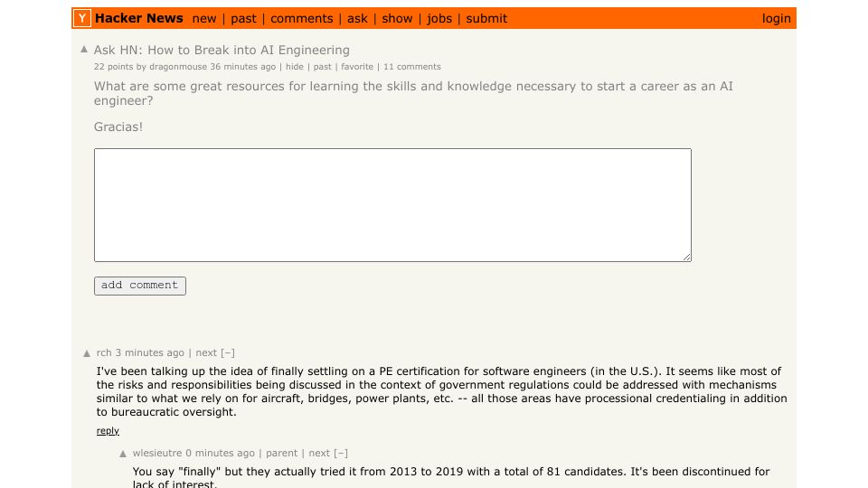Upvote wlesieutre's comment arrow
868x488 pixels.
coord(123,454)
